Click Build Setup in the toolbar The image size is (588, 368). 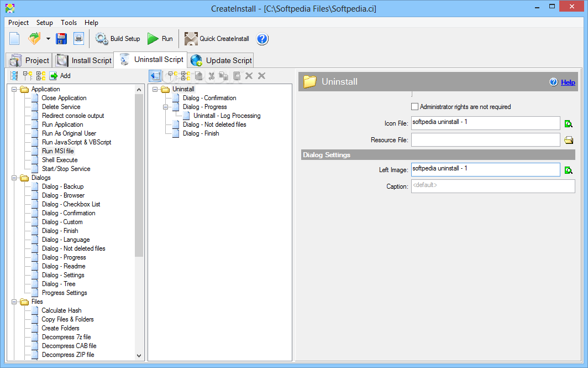click(x=117, y=39)
